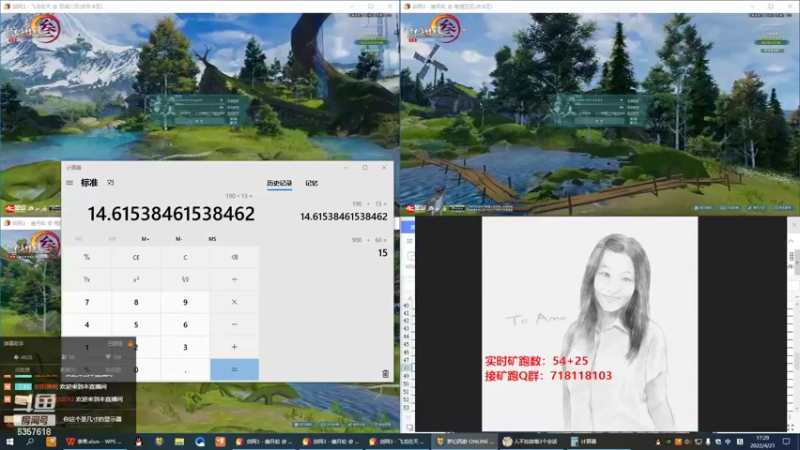Open File Explorer folder in taskbar
Image resolution: width=800 pixels, height=450 pixels.
[x=179, y=441]
